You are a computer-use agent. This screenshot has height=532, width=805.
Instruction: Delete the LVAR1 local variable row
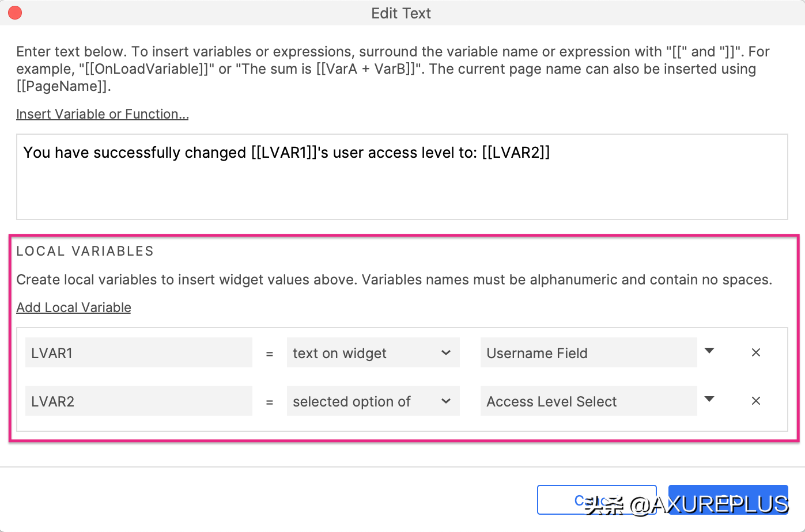(x=756, y=352)
